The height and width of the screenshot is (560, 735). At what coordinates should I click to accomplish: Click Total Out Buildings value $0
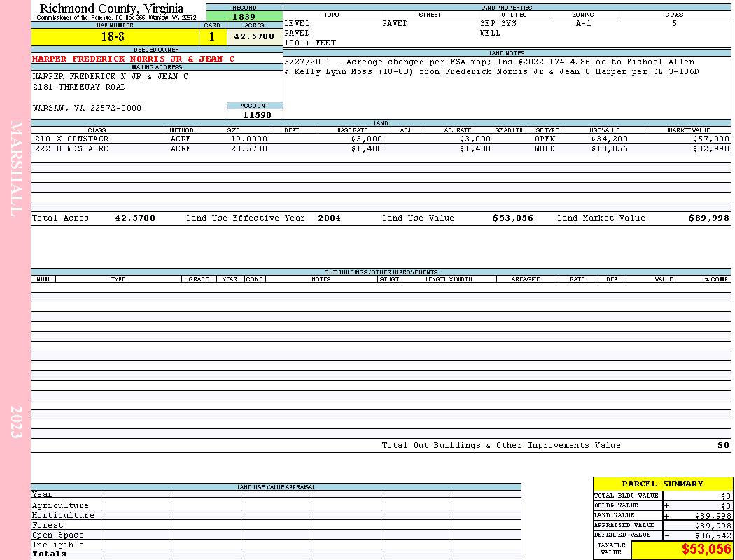tap(723, 446)
